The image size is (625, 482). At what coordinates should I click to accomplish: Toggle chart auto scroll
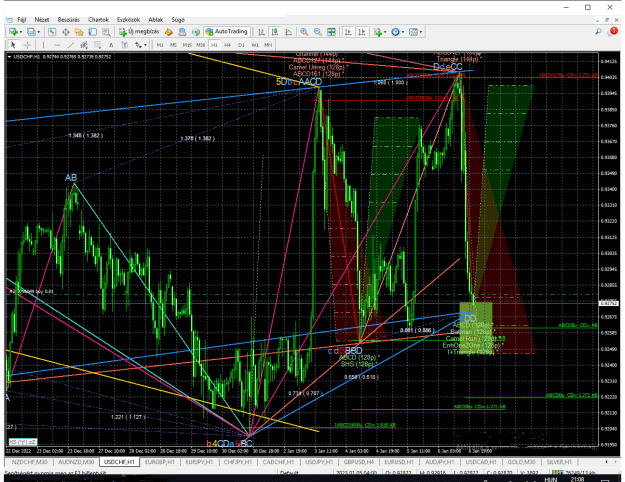click(x=348, y=32)
